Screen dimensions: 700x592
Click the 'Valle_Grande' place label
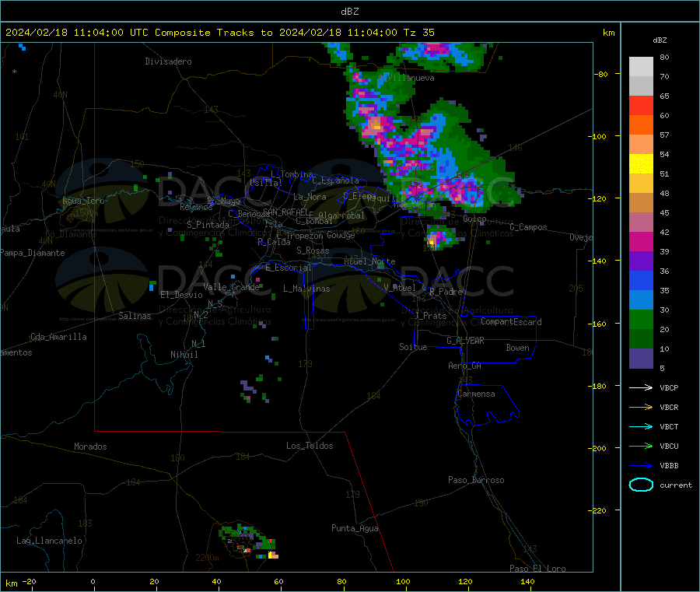231,287
